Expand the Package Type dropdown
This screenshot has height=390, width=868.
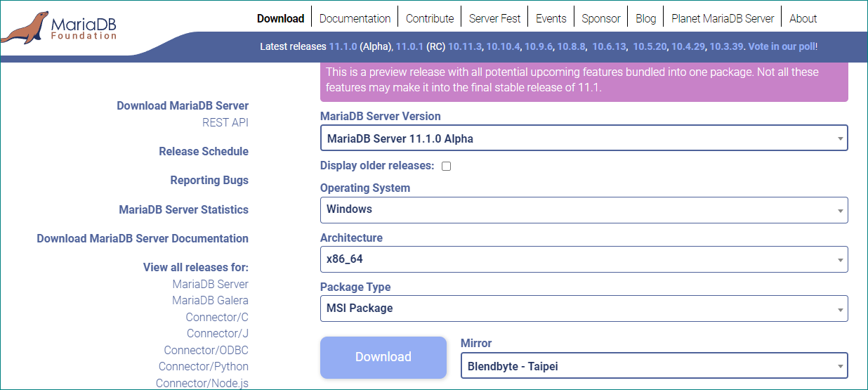584,308
